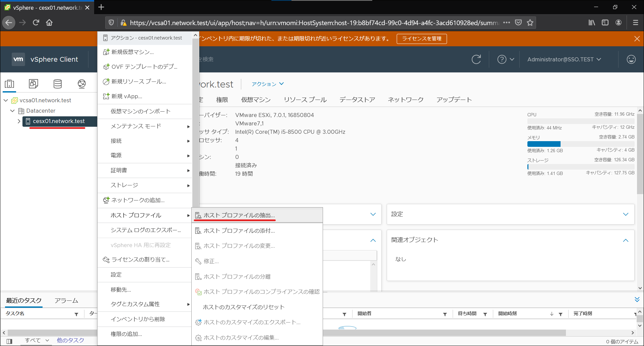The height and width of the screenshot is (346, 644).
Task: Open the Administrator@SSO.TEST user dropdown
Action: point(564,59)
